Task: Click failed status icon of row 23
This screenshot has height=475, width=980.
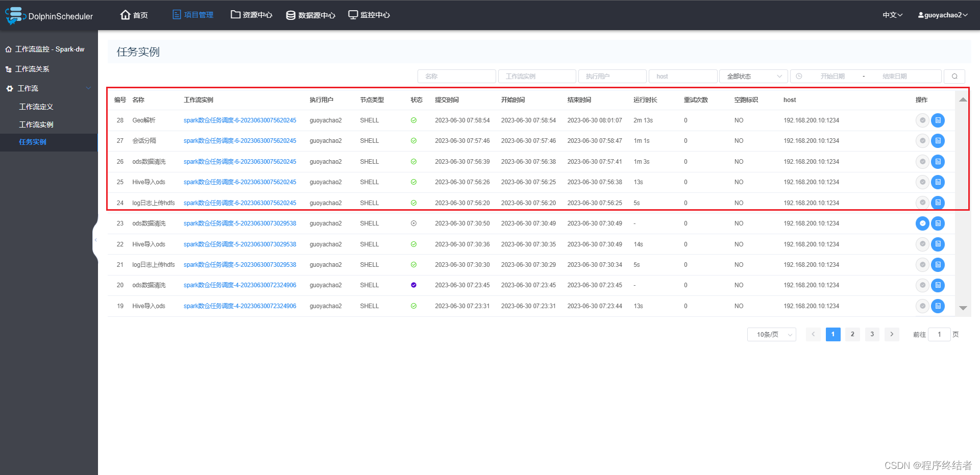Action: (x=413, y=223)
